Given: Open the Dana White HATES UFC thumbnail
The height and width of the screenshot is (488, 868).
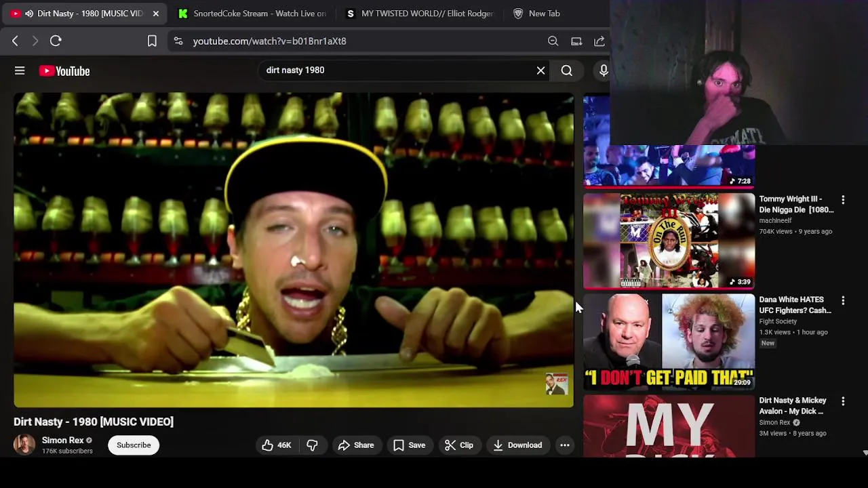Looking at the screenshot, I should point(669,342).
